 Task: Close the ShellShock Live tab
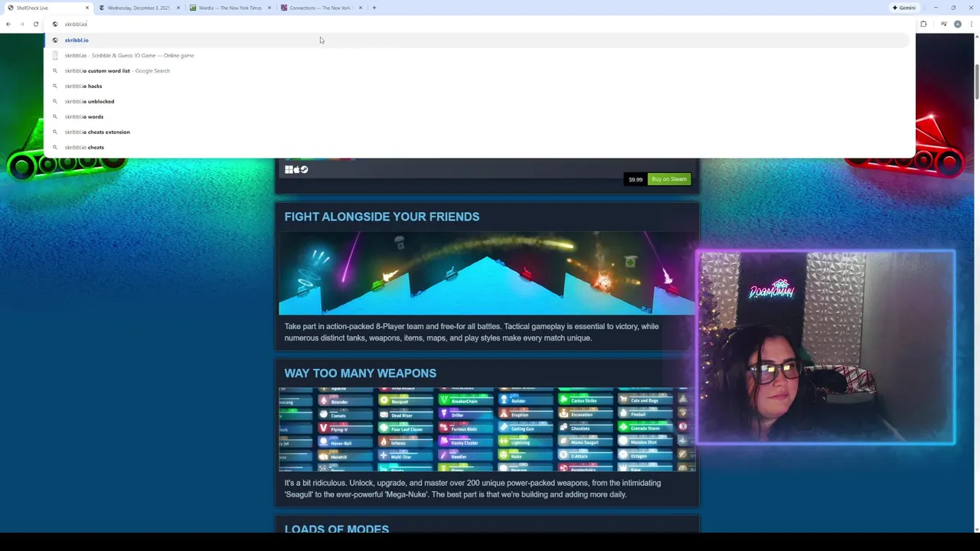pos(87,8)
